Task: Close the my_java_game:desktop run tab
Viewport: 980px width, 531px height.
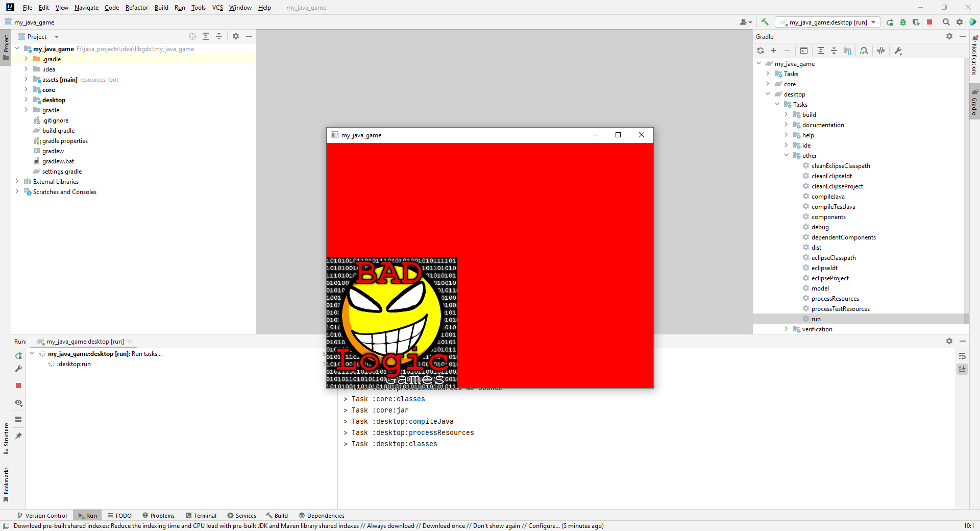Action: (130, 342)
